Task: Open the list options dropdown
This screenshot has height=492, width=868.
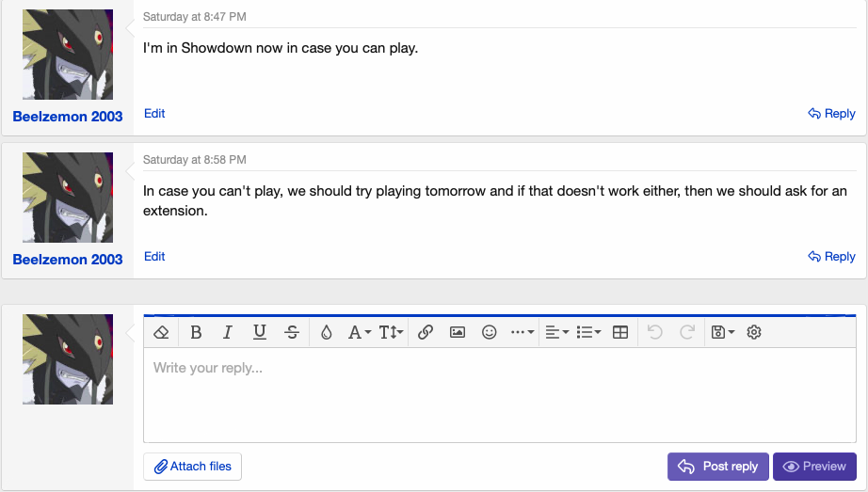Action: (588, 332)
